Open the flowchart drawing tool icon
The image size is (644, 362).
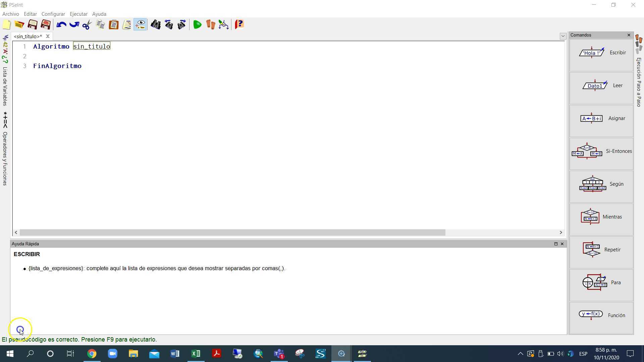click(x=223, y=24)
